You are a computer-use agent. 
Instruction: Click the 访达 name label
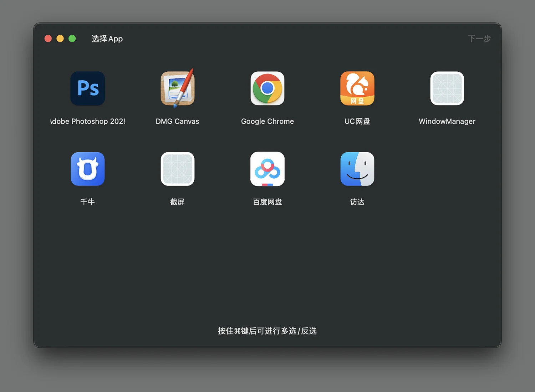click(357, 202)
